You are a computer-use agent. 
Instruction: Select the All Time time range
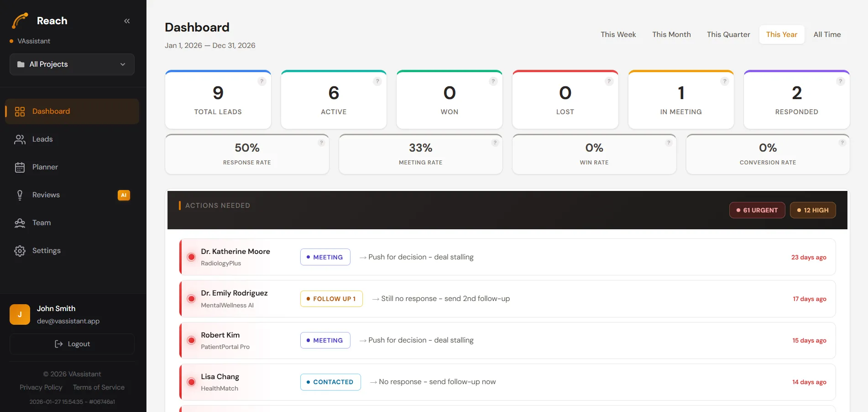click(826, 34)
